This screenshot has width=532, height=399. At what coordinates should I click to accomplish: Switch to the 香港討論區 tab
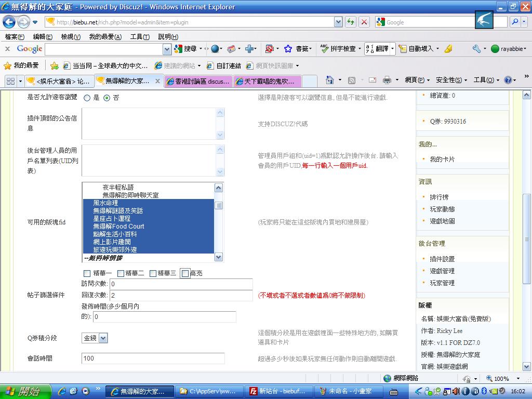click(197, 81)
